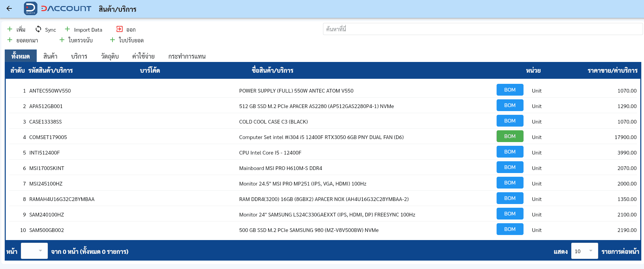Image resolution: width=644 pixels, height=269 pixels.
Task: Click the plus icon next to ยอดยกมา
Action: coord(10,40)
